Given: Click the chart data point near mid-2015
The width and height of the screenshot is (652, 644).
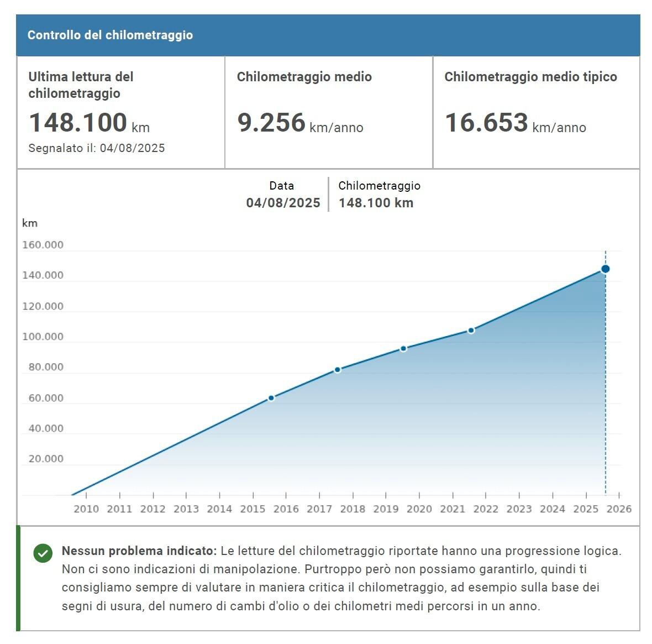Looking at the screenshot, I should pos(271,398).
